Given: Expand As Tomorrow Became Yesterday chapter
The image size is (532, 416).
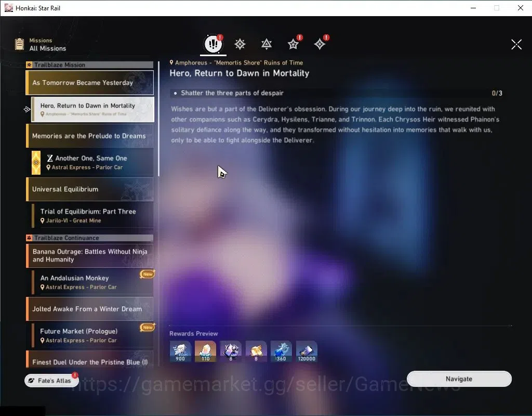Looking at the screenshot, I should click(89, 83).
